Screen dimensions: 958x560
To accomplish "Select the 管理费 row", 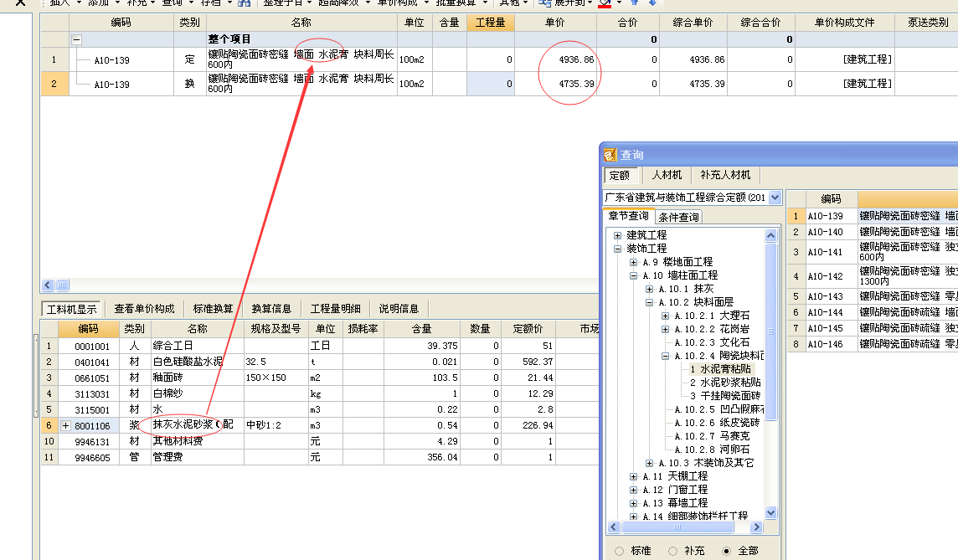I will [x=320, y=457].
